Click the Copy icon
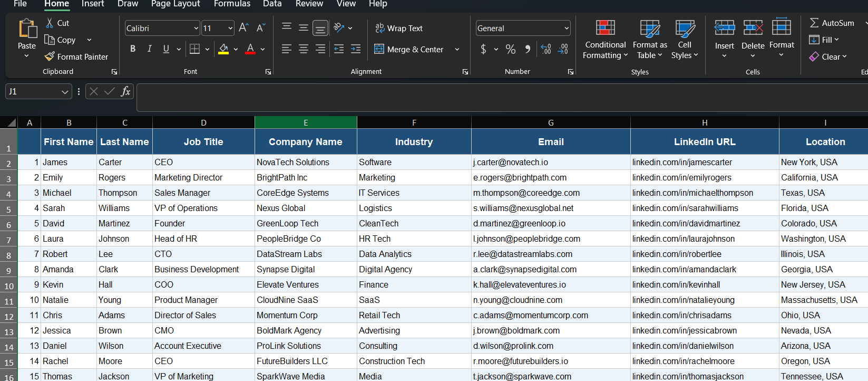This screenshot has height=381, width=868. tap(50, 40)
